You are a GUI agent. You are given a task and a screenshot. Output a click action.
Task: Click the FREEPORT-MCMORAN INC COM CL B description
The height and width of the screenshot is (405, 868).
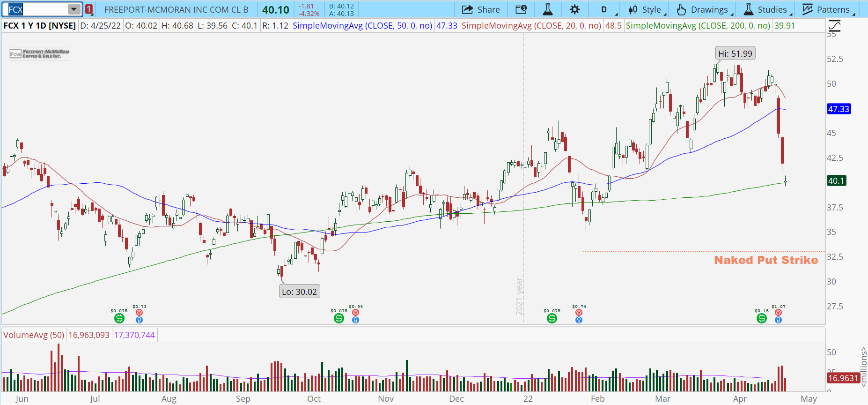coord(177,9)
